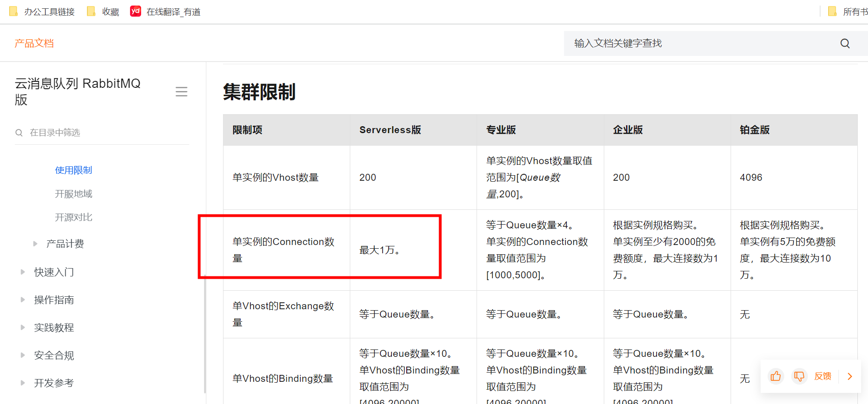Viewport: 868px width, 404px height.
Task: Select 开服地域 in the sidebar
Action: point(74,194)
